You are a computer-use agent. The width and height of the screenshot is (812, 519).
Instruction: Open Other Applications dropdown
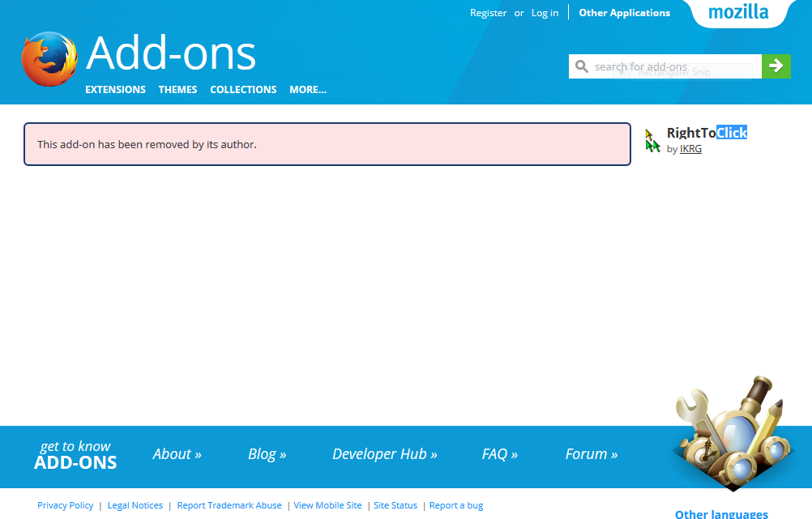pos(624,13)
